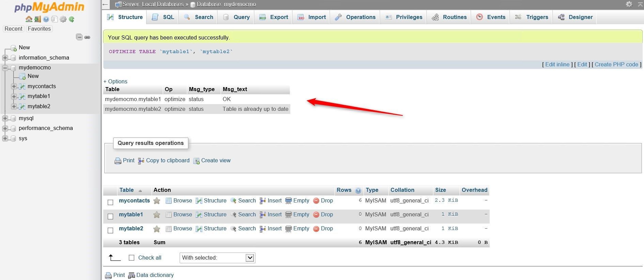Click the Create view icon
This screenshot has height=280, width=644.
(x=196, y=161)
